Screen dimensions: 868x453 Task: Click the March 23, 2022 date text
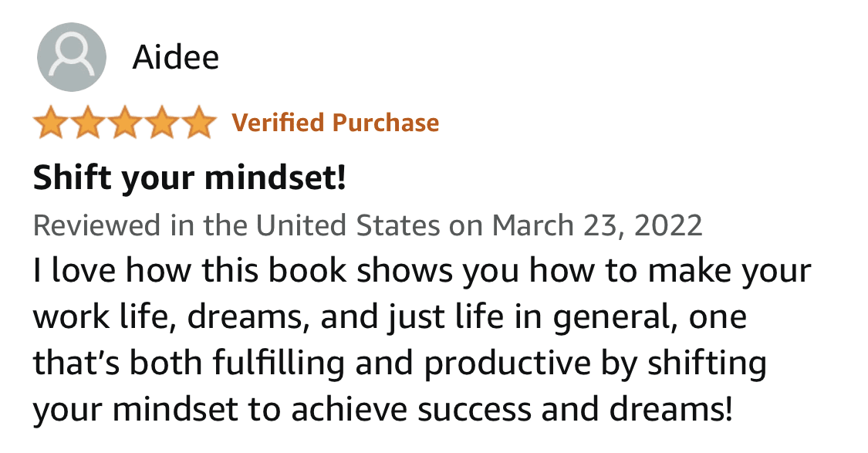coord(597,226)
